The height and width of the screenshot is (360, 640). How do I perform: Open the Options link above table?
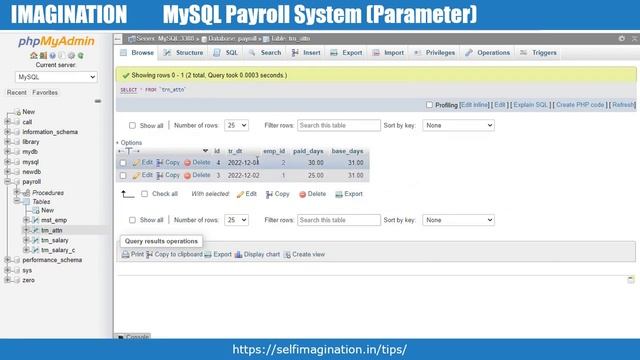click(131, 142)
